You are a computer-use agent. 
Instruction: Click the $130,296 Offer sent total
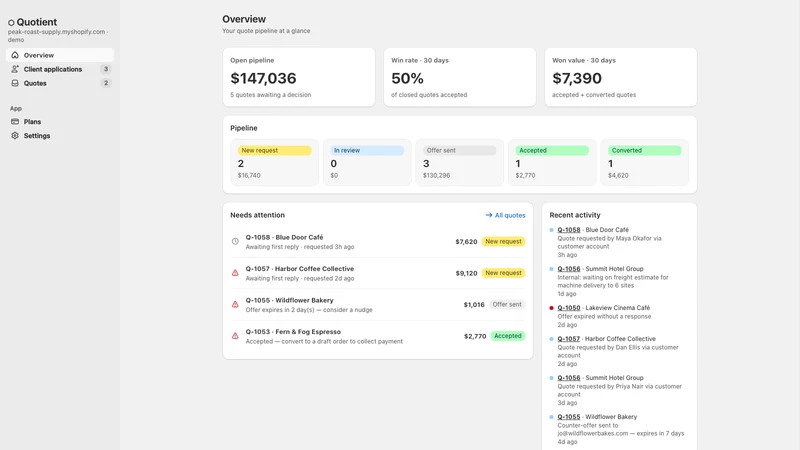[436, 176]
